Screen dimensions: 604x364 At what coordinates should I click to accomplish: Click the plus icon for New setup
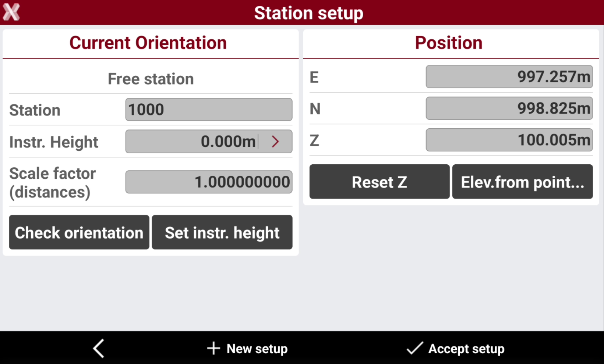[x=213, y=348]
